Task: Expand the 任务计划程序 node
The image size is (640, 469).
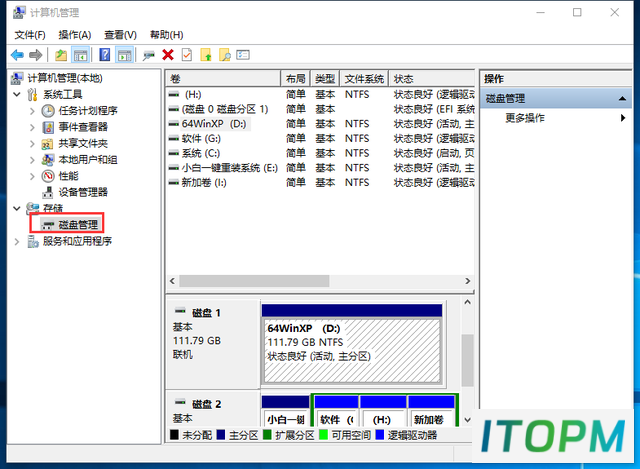Action: pos(32,111)
